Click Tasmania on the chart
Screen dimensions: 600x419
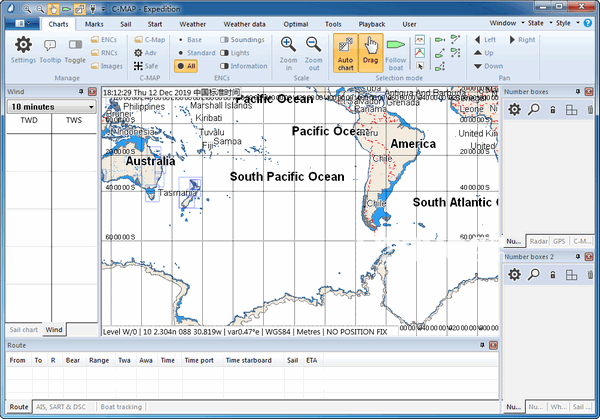(x=178, y=193)
